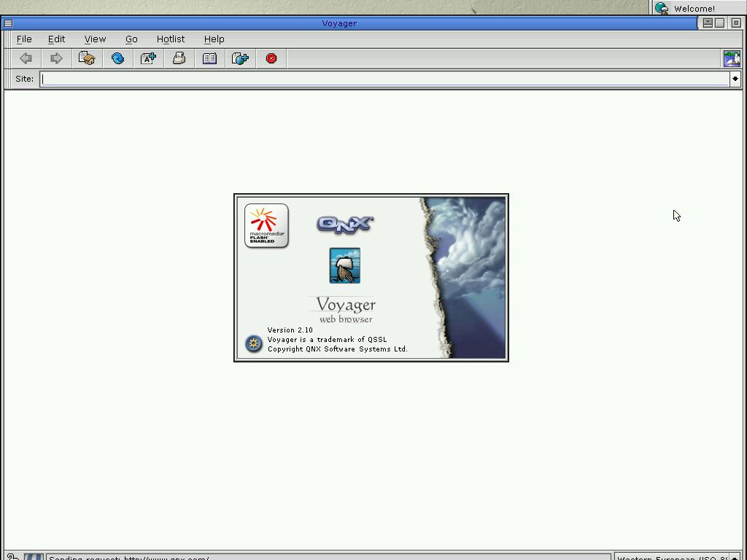Click 'Copyright QNX Software Systems Ltd.' text

(337, 349)
